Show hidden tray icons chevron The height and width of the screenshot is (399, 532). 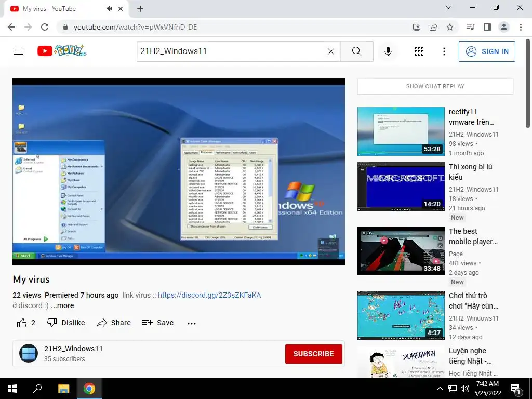(x=440, y=389)
